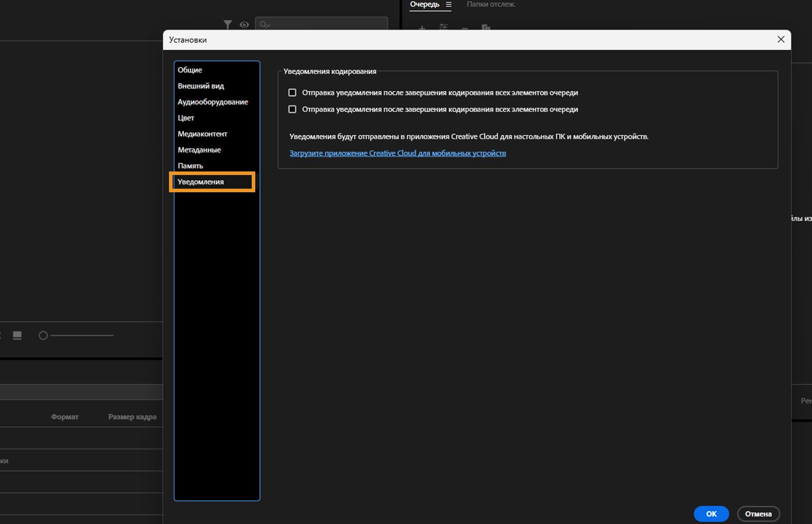Image resolution: width=812 pixels, height=524 pixels.
Task: Click the Размер кадра column header
Action: (x=132, y=417)
